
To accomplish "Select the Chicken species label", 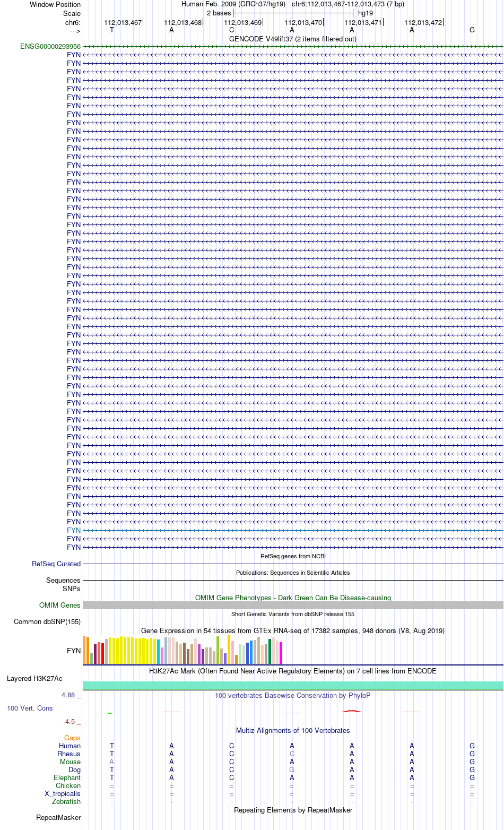I will click(x=68, y=786).
